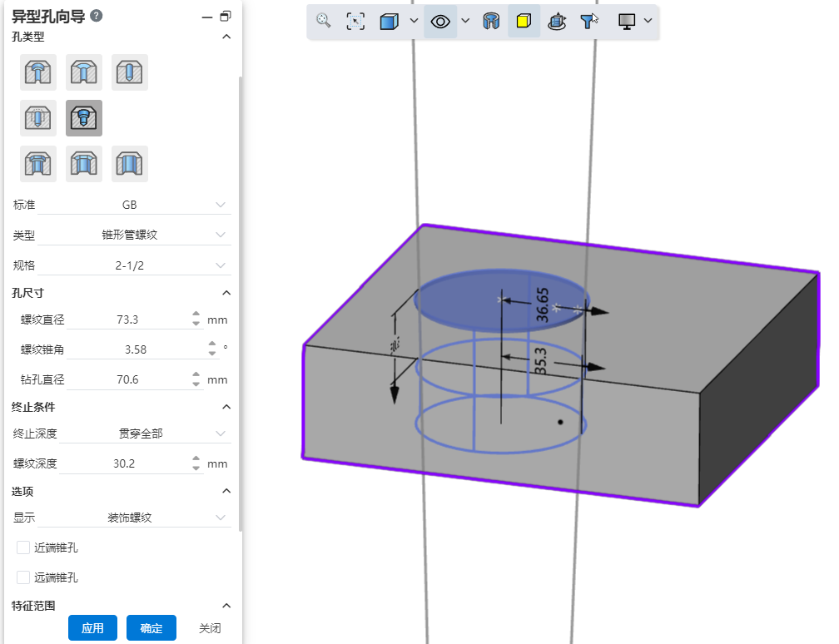Enable the 近端锥孔 checkbox
Screen dimensions: 839x644
[x=23, y=547]
